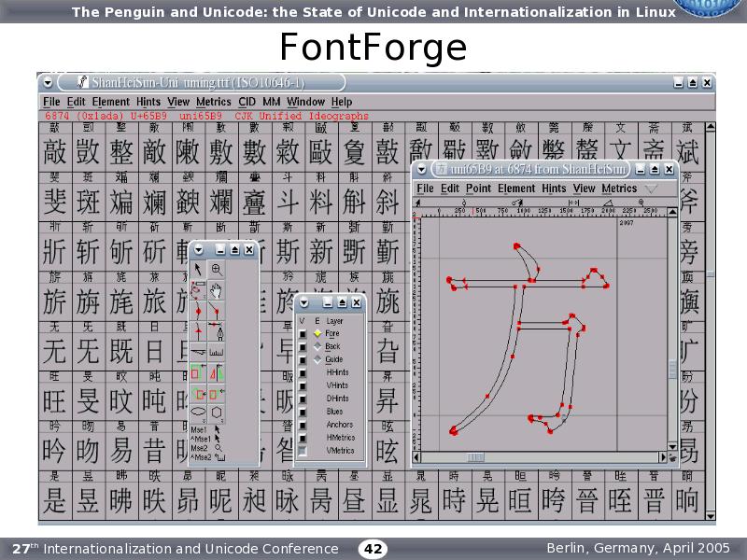Select the pen point tool

tap(217, 330)
